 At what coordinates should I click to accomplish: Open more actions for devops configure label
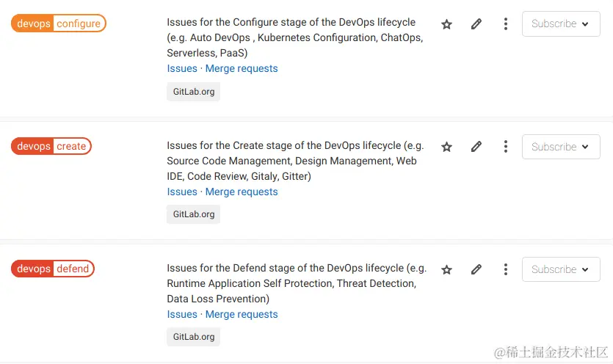(x=506, y=23)
